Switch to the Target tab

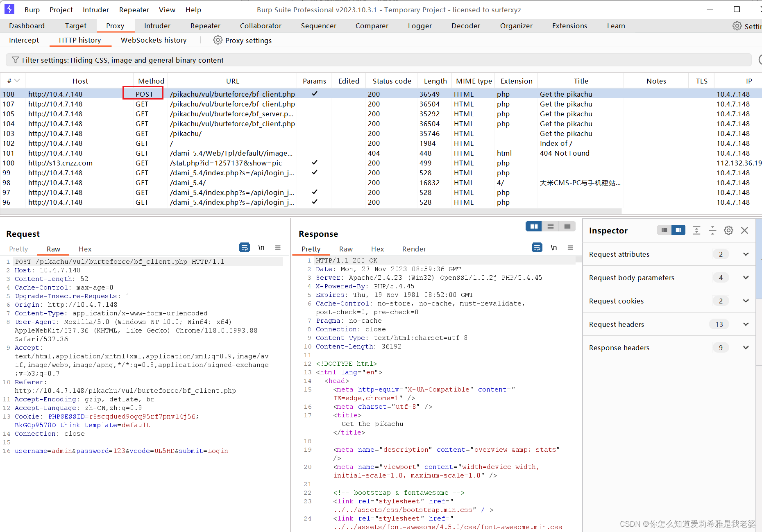click(x=76, y=26)
